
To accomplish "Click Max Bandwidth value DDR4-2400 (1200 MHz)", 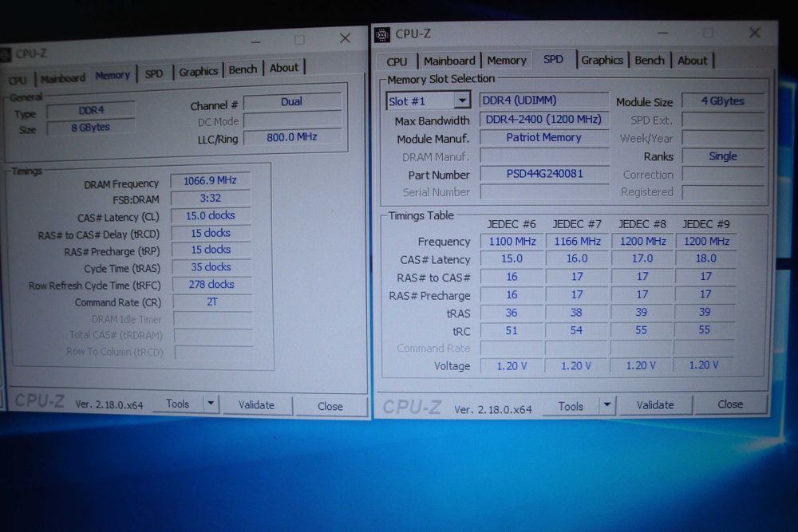I will 543,119.
